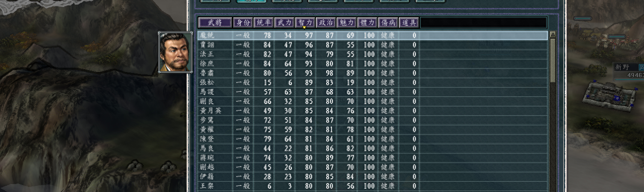
Task: Click 龐統's 健康 status cell
Action: [x=388, y=35]
